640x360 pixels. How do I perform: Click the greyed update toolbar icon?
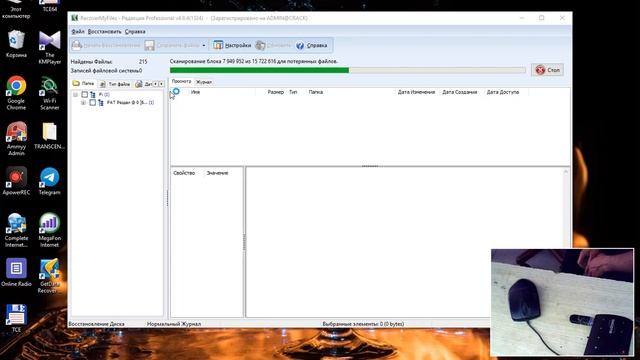click(x=260, y=45)
